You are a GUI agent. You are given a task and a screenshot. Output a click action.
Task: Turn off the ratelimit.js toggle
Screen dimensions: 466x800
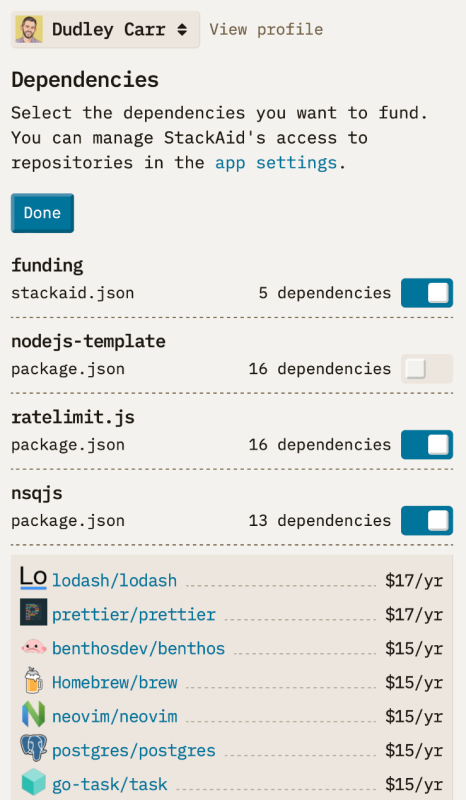427,445
